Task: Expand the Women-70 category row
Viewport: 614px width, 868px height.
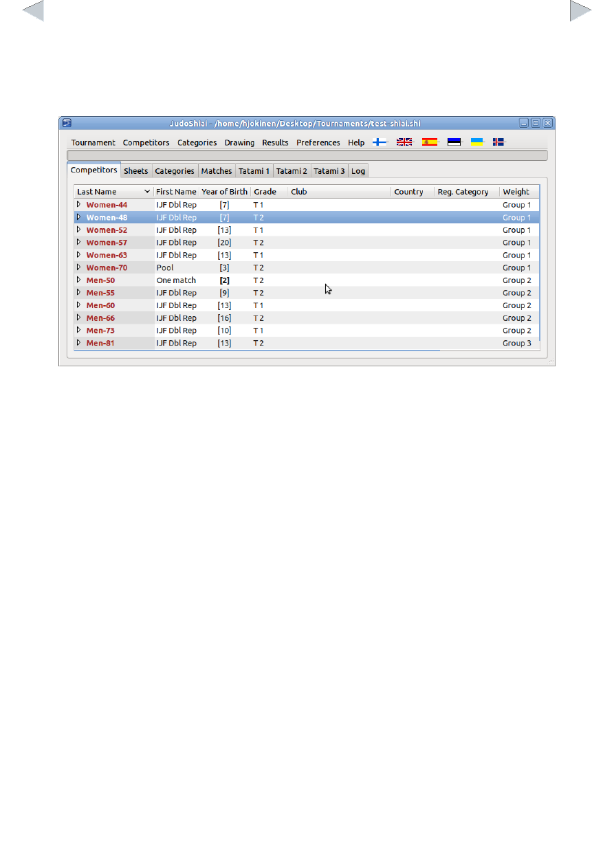Action: (x=79, y=267)
